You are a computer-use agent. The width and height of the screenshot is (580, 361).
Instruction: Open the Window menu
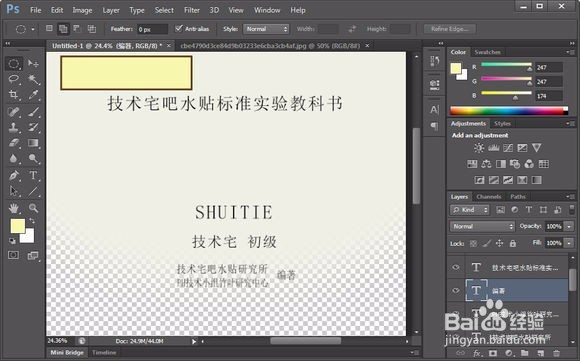click(267, 10)
